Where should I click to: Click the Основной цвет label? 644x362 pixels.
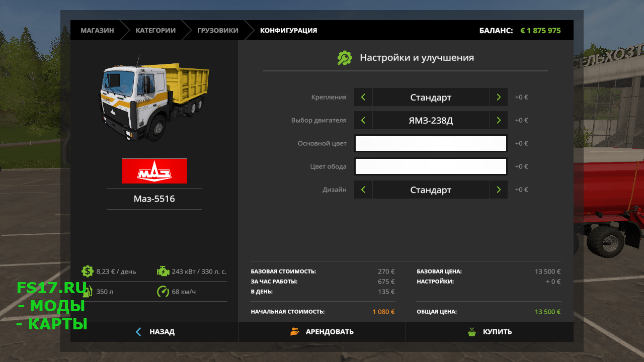(322, 143)
